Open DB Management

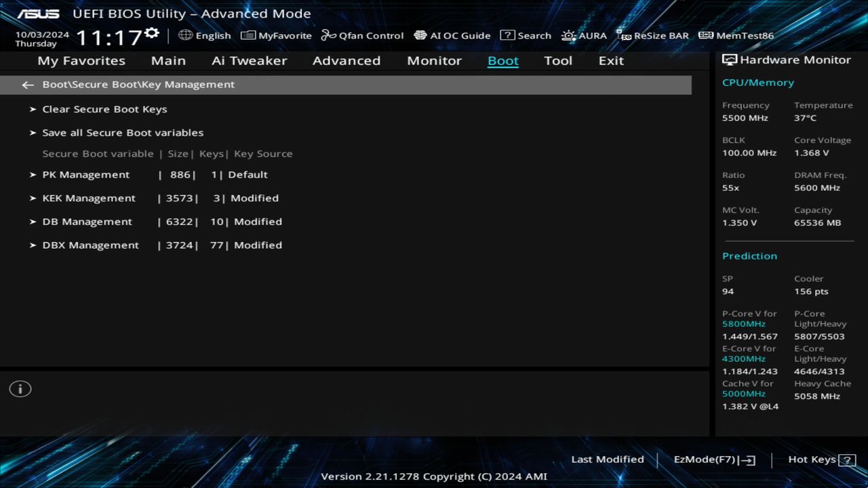(x=87, y=221)
